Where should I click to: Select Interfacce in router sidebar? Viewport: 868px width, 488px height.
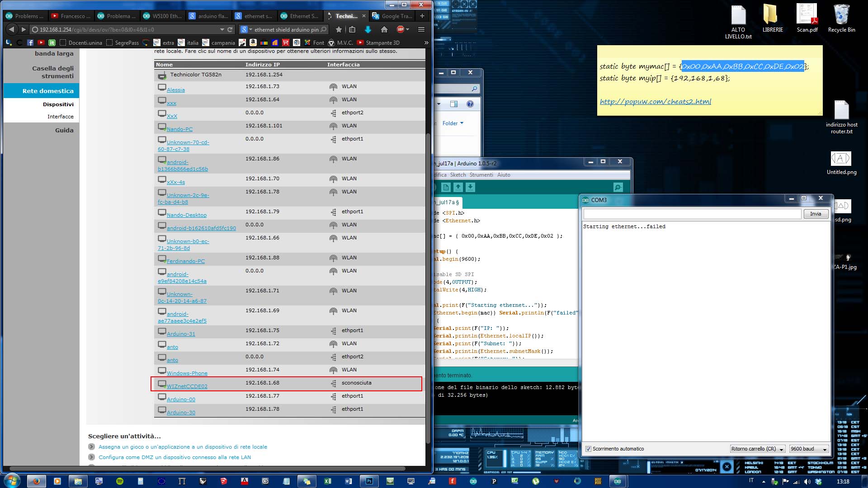click(x=60, y=117)
